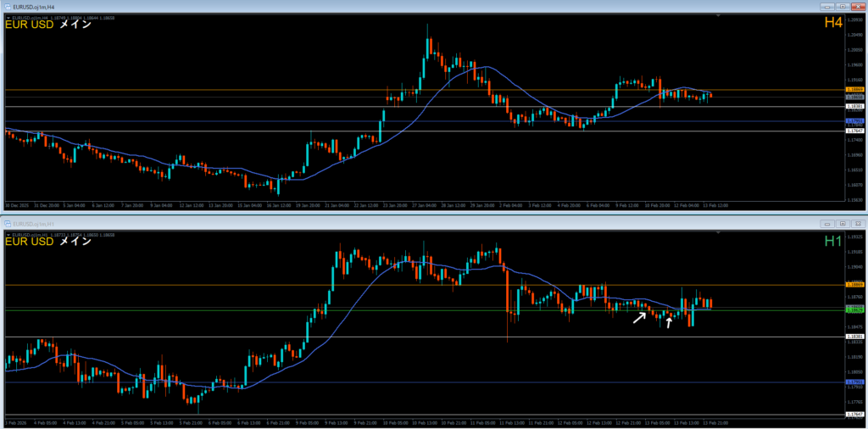Click the H1 chart window title icon

pos(7,224)
